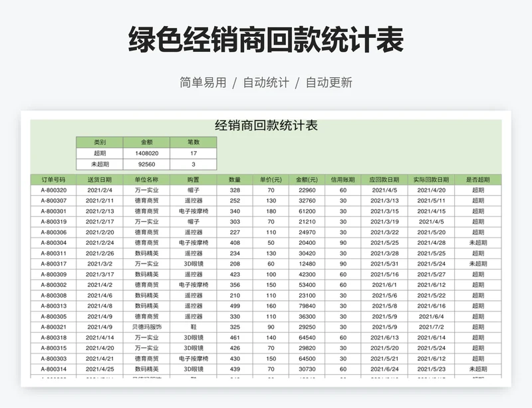The width and height of the screenshot is (532, 408).
Task: Click 未超期 status in row A-800304
Action: [478, 243]
